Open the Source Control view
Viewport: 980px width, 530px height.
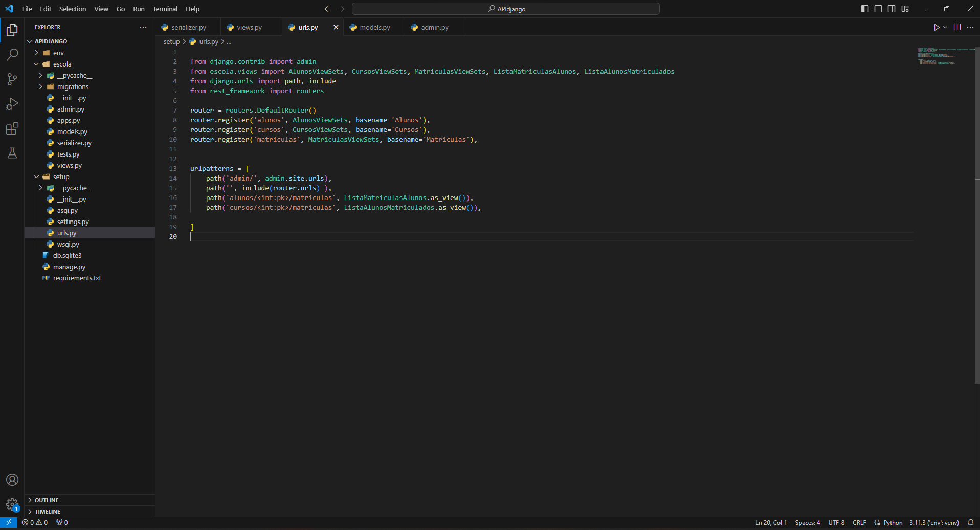[x=12, y=79]
